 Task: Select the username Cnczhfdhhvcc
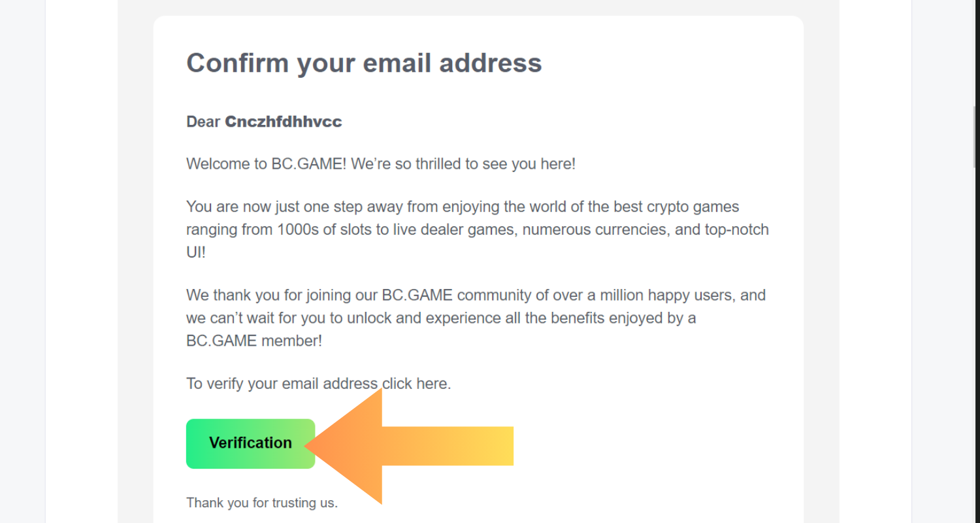283,122
